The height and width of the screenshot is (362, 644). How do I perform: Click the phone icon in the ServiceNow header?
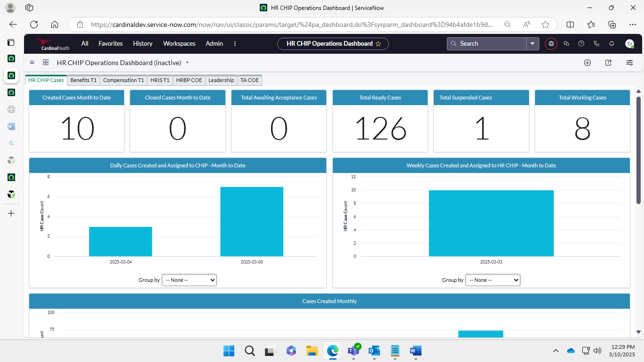[x=596, y=43]
